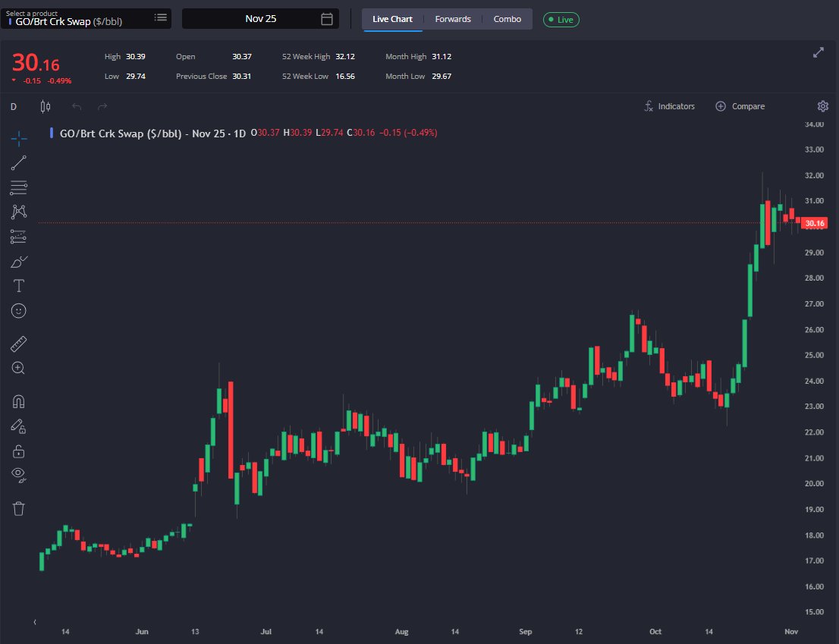Open the emoji icons tool
This screenshot has width=839, height=644.
click(x=19, y=311)
